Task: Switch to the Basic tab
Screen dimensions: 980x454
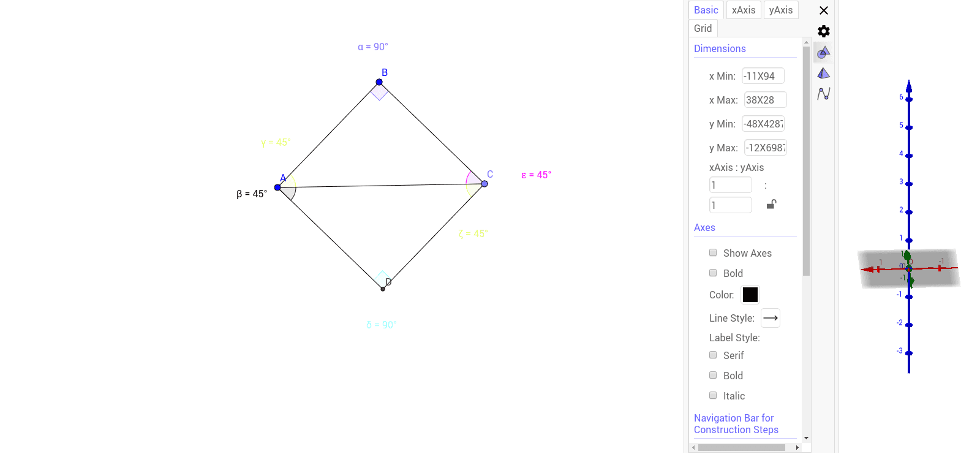Action: tap(706, 10)
